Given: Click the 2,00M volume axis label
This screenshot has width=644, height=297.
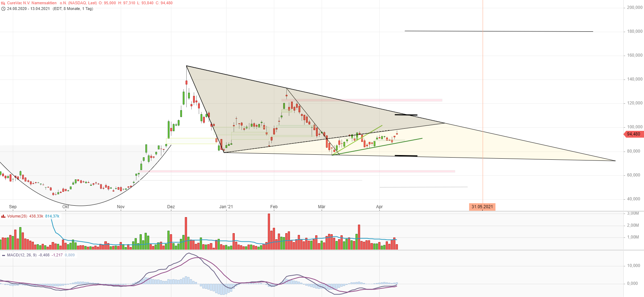Looking at the screenshot, I should point(633,225).
